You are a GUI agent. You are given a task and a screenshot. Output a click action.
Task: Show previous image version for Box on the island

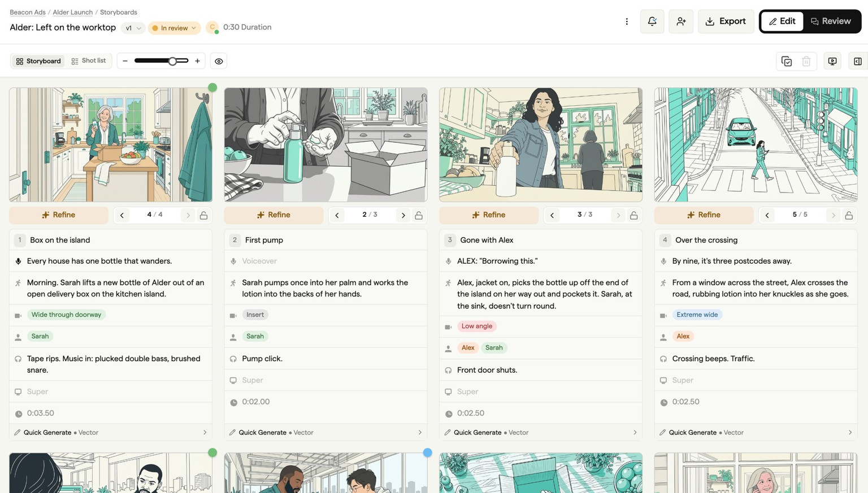pos(122,215)
